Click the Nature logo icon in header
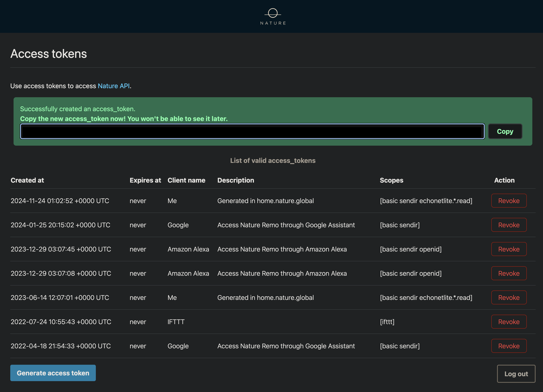The image size is (543, 392). tap(273, 13)
